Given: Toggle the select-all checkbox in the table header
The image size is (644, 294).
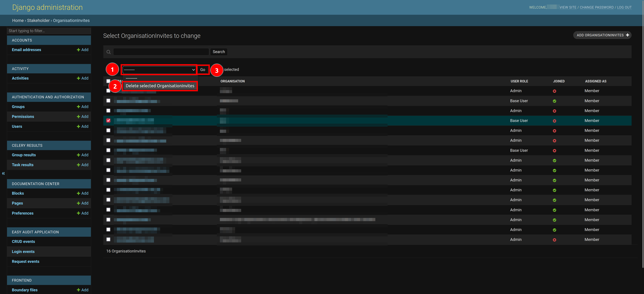Looking at the screenshot, I should click(108, 81).
